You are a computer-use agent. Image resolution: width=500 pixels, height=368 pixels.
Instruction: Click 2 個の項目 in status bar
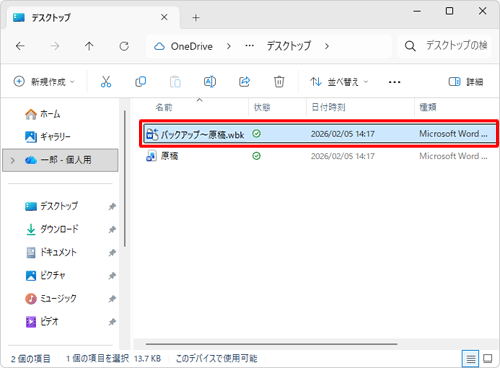tap(30, 359)
